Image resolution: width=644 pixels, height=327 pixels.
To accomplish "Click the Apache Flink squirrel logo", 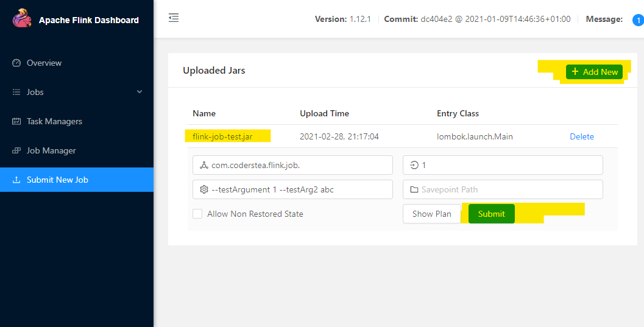I will 22,19.
